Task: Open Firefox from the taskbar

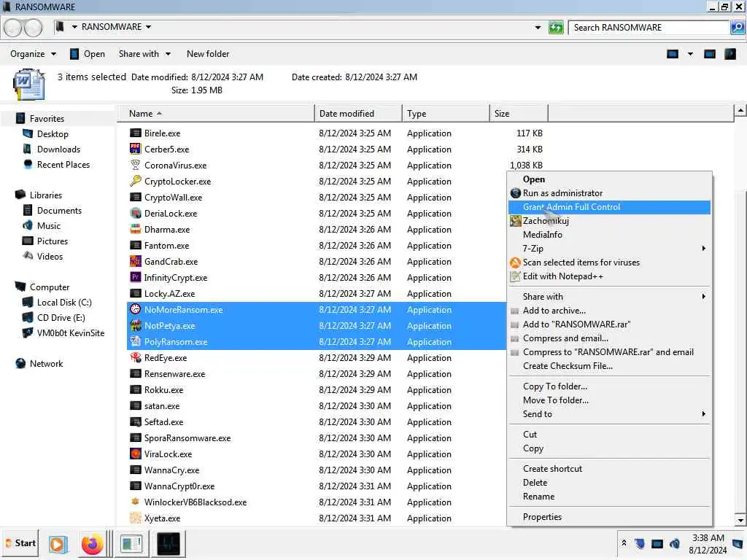Action: tap(92, 544)
